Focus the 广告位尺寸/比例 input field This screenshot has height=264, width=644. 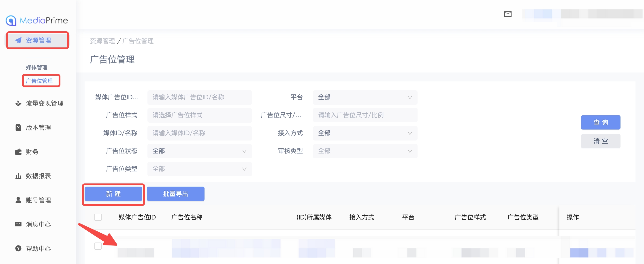coord(365,115)
